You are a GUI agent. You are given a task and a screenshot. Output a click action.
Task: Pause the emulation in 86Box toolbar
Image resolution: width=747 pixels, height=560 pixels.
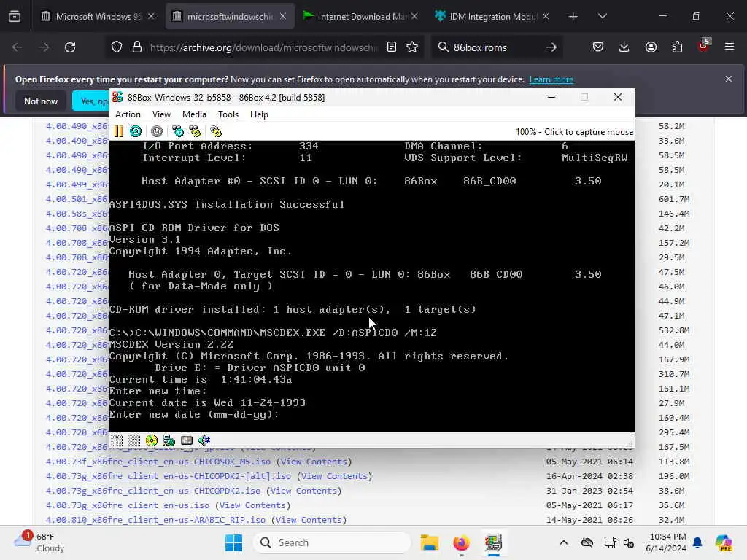(x=119, y=131)
